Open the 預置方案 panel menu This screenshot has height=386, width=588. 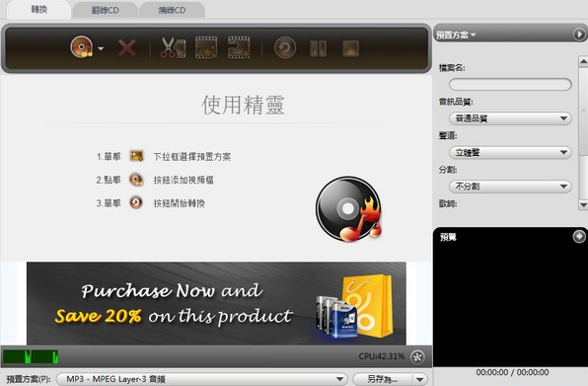456,35
